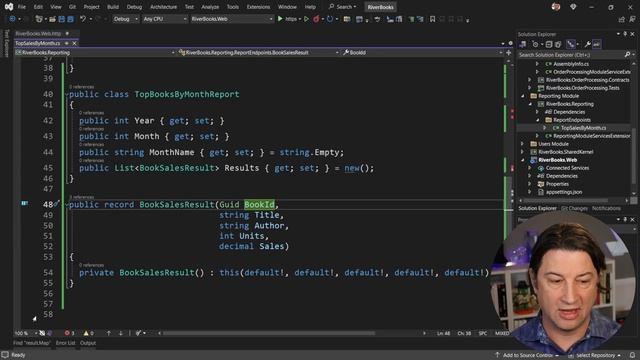This screenshot has width=640, height=360.
Task: Select appsettings.json in Solution Explorer
Action: coord(564,192)
